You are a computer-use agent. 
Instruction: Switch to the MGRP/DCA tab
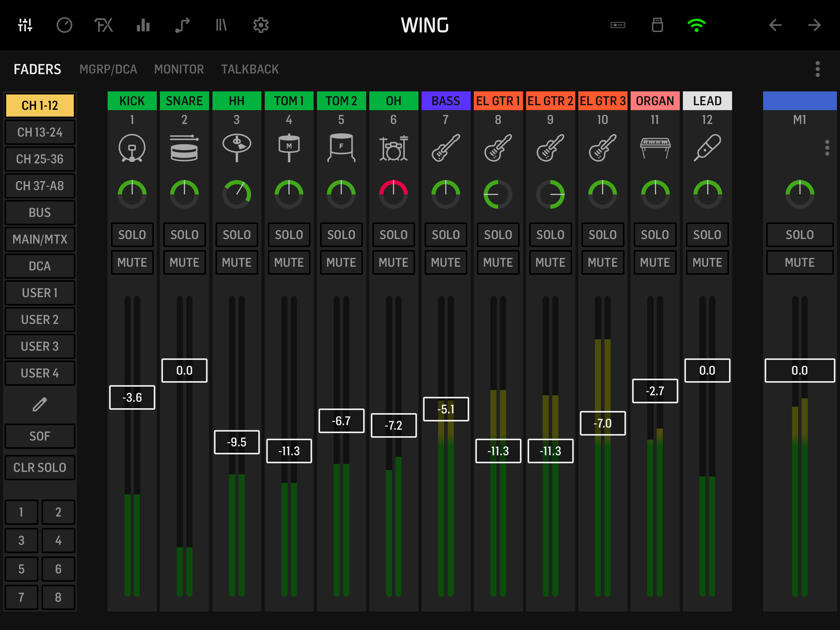tap(108, 69)
